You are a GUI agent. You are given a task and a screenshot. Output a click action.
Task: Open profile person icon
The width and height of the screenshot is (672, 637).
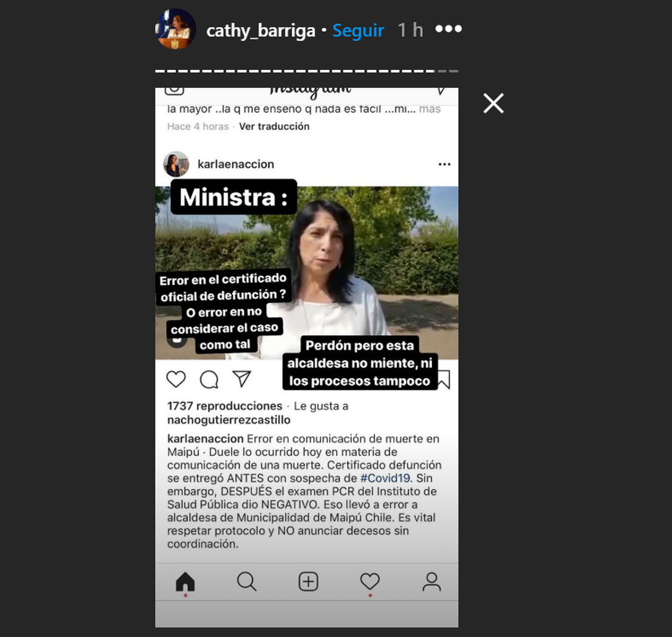(431, 582)
